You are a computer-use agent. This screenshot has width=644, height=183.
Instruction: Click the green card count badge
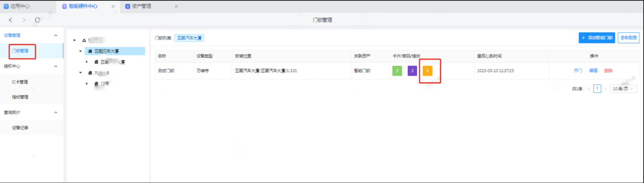tap(397, 71)
